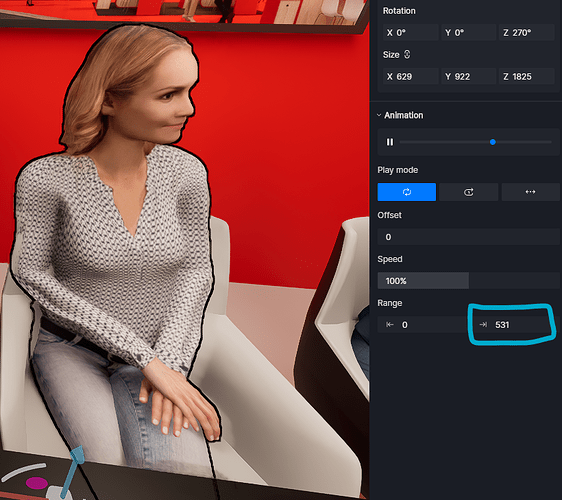Select the play-once play mode button
562x500 pixels.
(x=468, y=192)
